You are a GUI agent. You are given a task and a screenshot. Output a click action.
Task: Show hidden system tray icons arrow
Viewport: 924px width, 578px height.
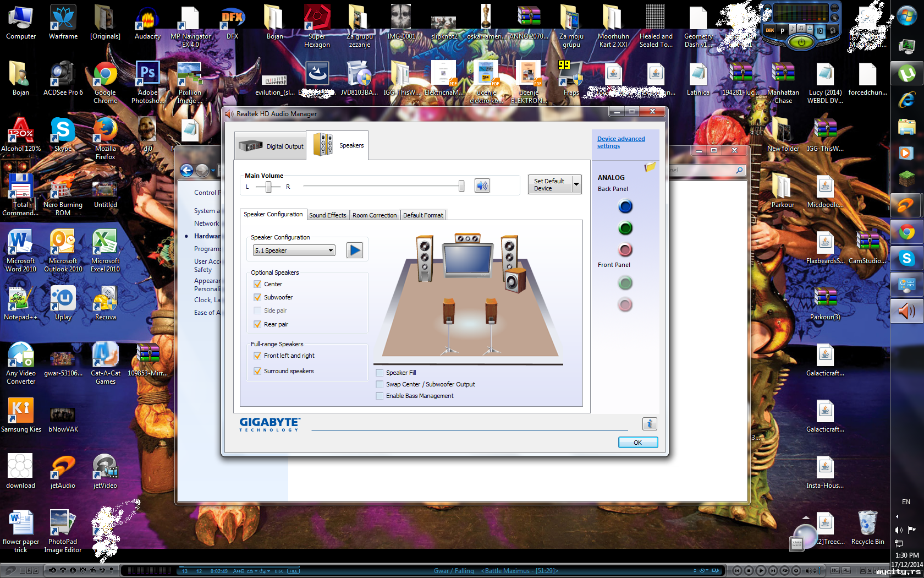898,516
